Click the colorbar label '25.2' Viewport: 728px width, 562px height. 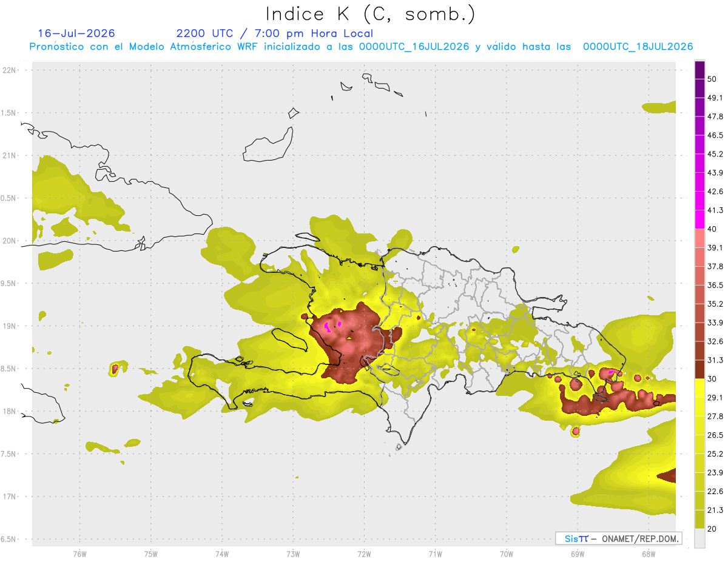tap(715, 453)
